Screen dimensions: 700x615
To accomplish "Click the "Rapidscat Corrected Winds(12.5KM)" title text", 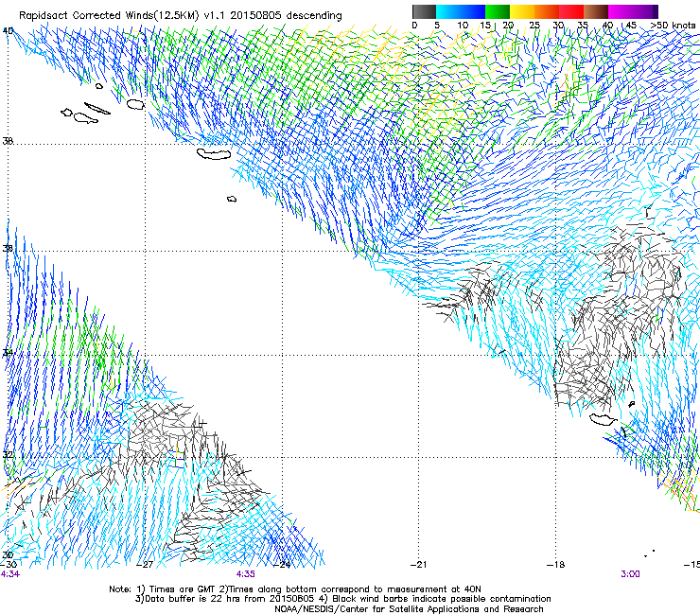I will pos(109,16).
